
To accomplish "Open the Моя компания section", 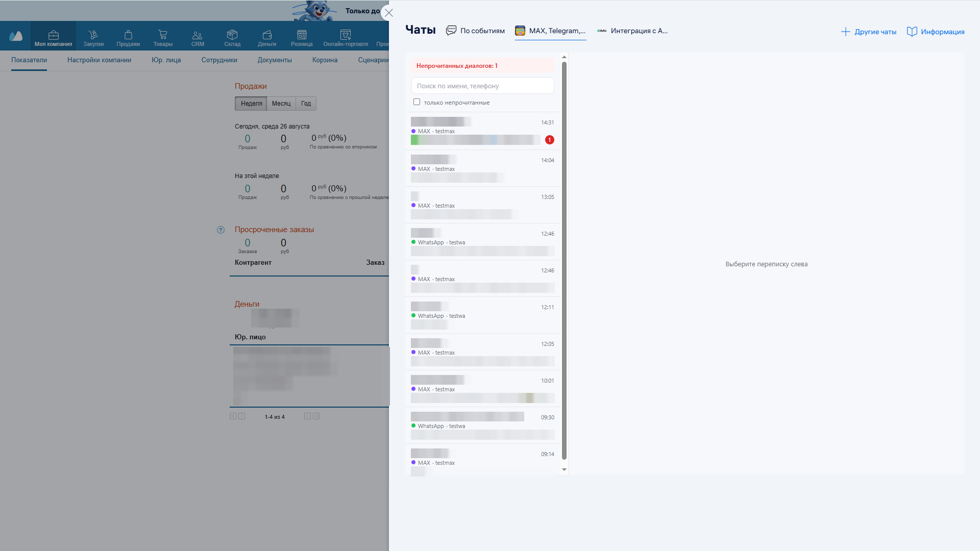I will pyautogui.click(x=53, y=36).
